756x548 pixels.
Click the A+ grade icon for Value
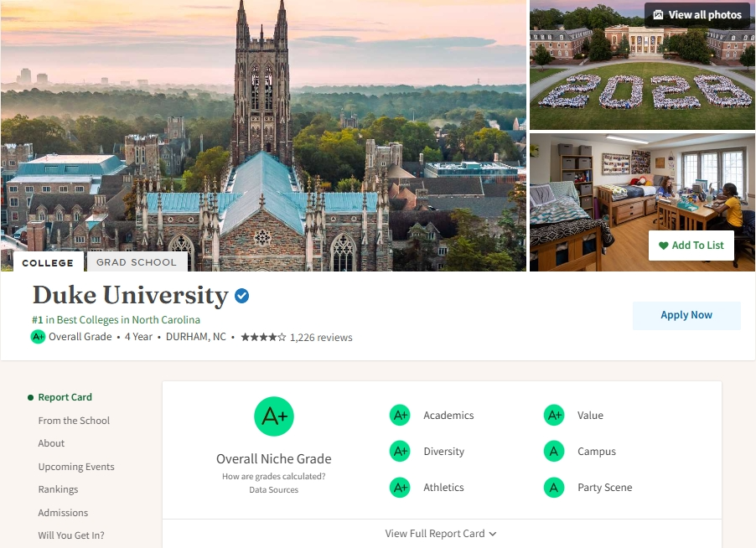click(554, 415)
